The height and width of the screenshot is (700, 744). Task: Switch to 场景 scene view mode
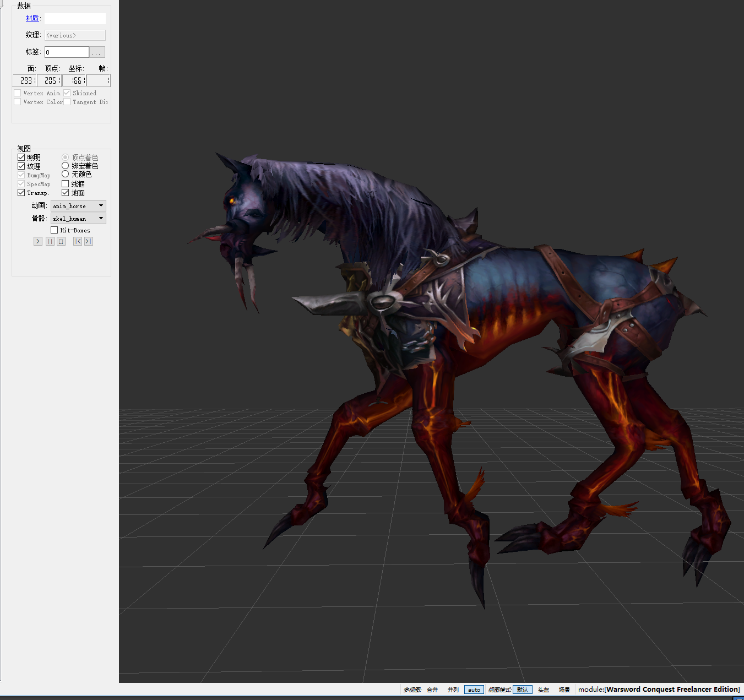coord(564,690)
